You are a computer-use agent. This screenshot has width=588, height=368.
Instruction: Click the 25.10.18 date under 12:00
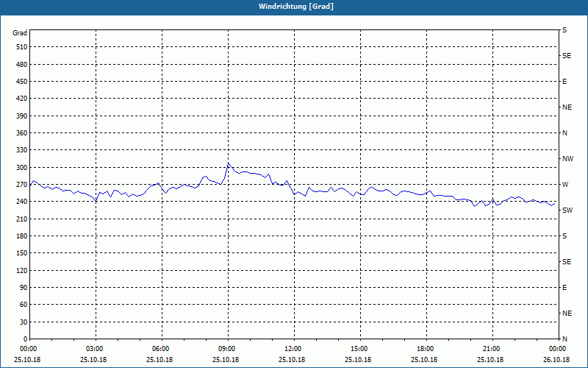pos(292,359)
